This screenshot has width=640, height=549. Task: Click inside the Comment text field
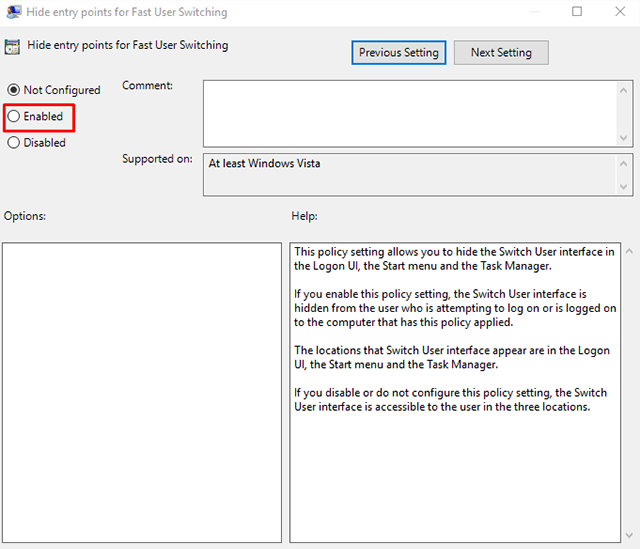(410, 113)
